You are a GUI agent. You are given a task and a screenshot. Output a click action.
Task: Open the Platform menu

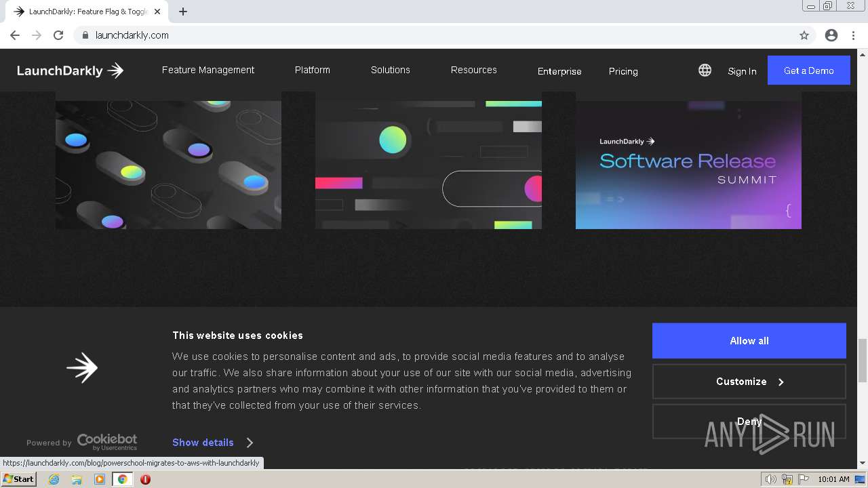[313, 70]
